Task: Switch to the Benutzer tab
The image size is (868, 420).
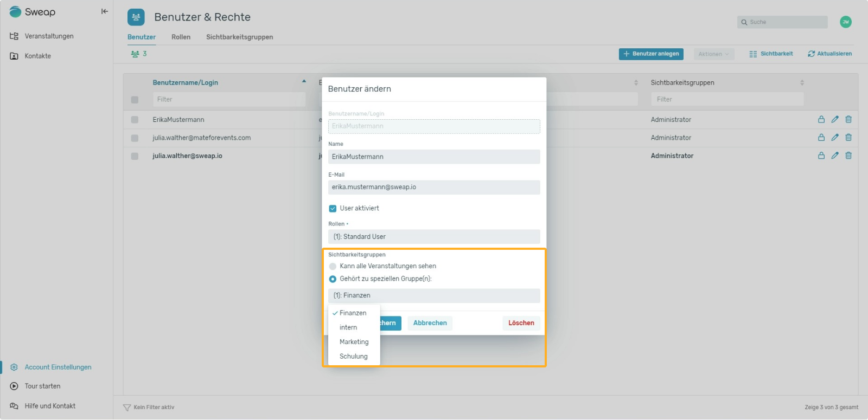Action: click(x=142, y=37)
